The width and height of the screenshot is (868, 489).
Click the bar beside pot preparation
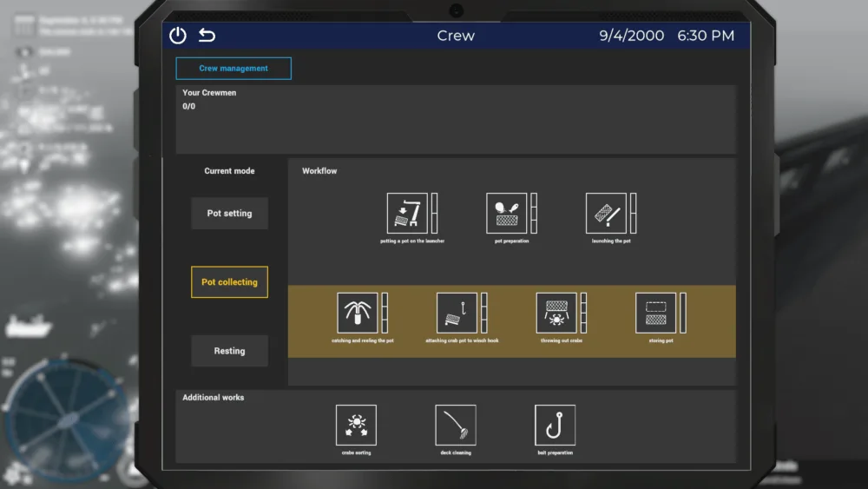pos(534,213)
